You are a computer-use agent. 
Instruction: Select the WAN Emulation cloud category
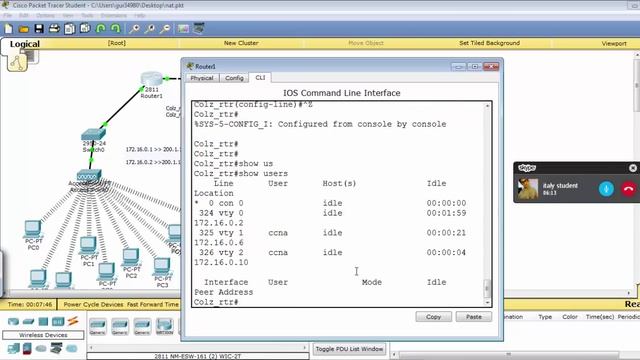pyautogui.click(x=41, y=349)
